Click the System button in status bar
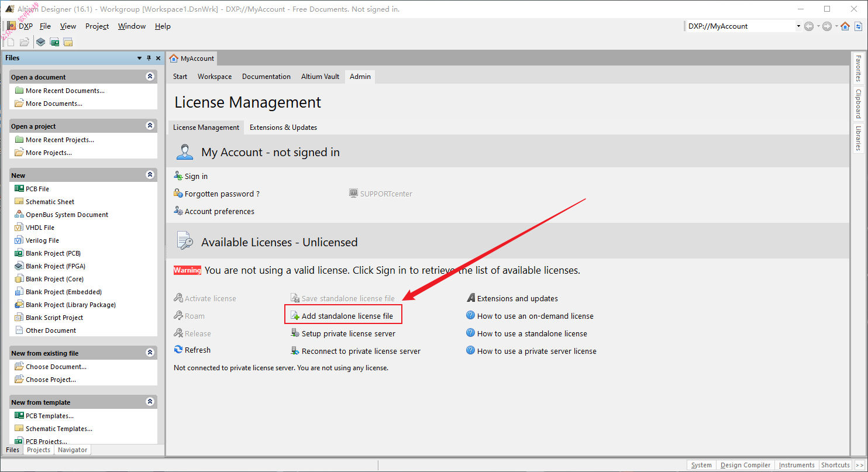This screenshot has height=472, width=868. point(701,465)
